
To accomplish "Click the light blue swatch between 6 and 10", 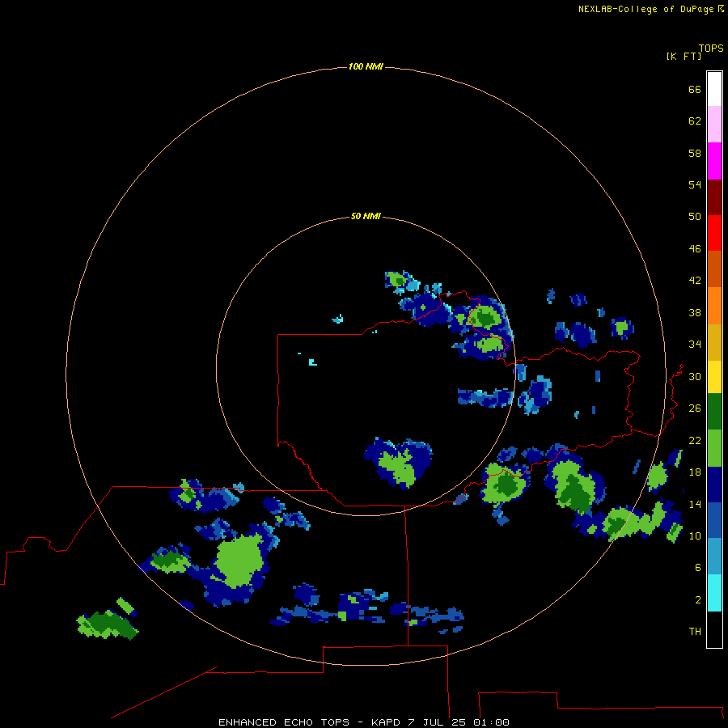I will (x=714, y=557).
